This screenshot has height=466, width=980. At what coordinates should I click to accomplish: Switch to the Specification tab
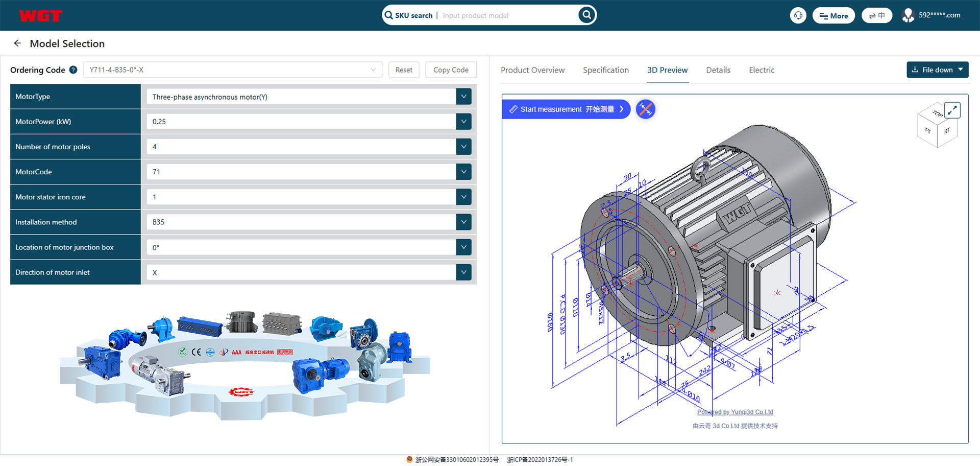605,70
